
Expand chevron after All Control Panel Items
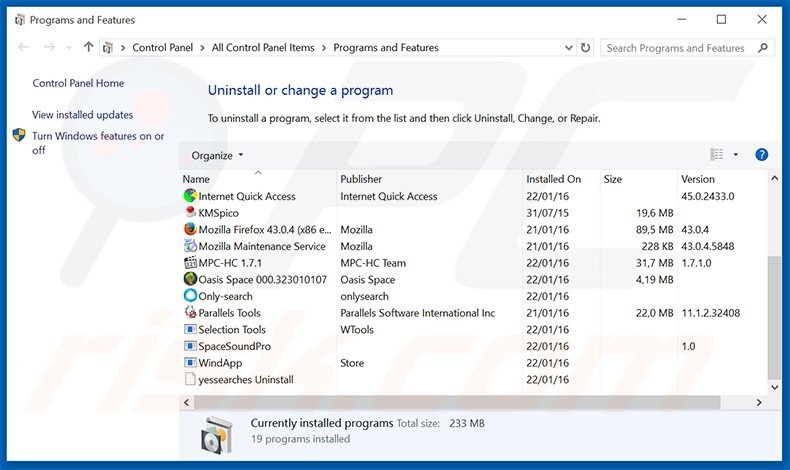pyautogui.click(x=323, y=48)
